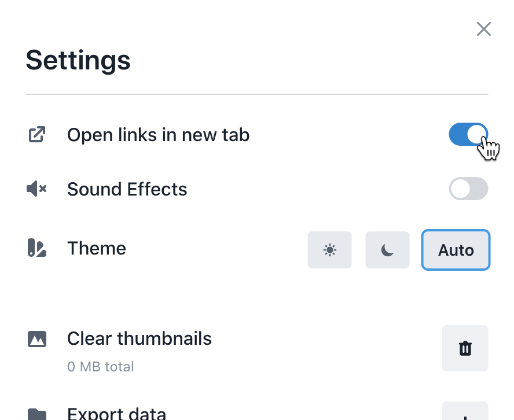The image size is (514, 420).
Task: Click the 0 MB total text
Action: 100,367
